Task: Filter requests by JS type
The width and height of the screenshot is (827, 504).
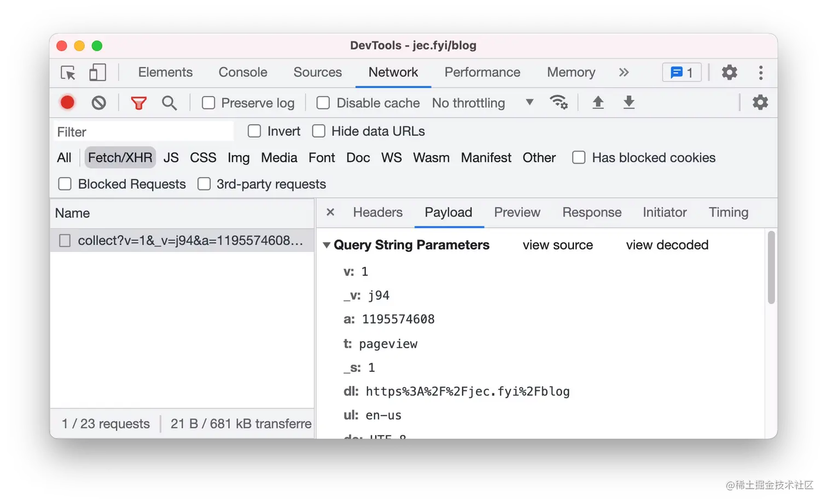Action: point(171,157)
